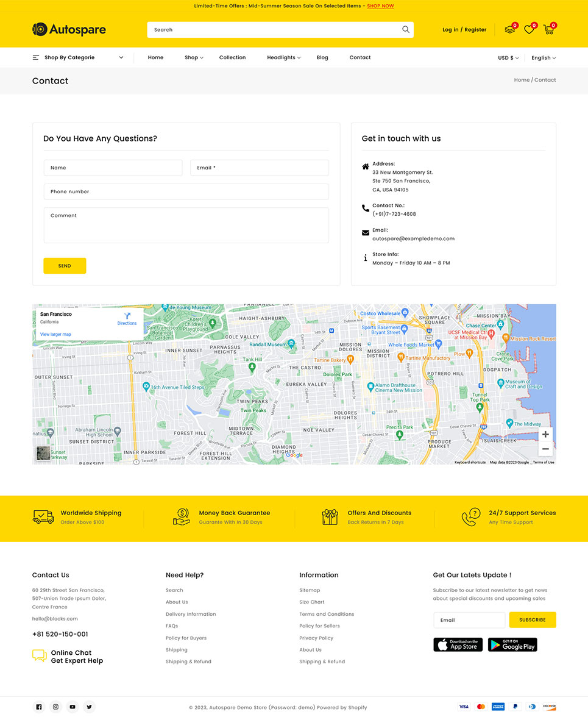The height and width of the screenshot is (717, 588).
Task: Expand the Headlights menu
Action: pos(283,57)
